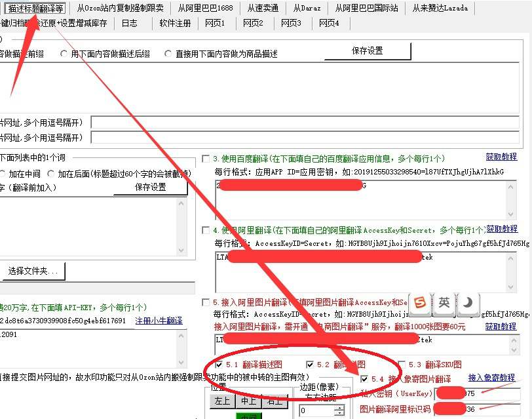Screen dimensions: 532x419
Task: Open the 软件注册 tab
Action: (175, 24)
